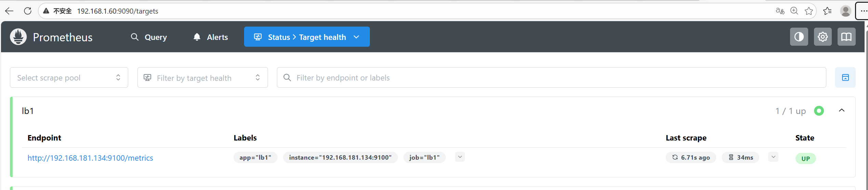
Task: Open the Status > Target health menu
Action: pyautogui.click(x=307, y=37)
